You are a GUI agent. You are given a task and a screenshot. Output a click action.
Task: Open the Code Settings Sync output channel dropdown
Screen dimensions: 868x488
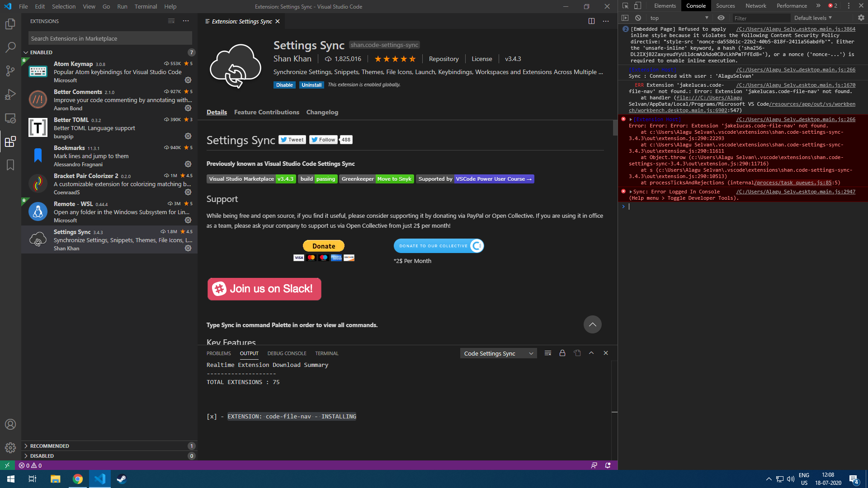point(498,353)
